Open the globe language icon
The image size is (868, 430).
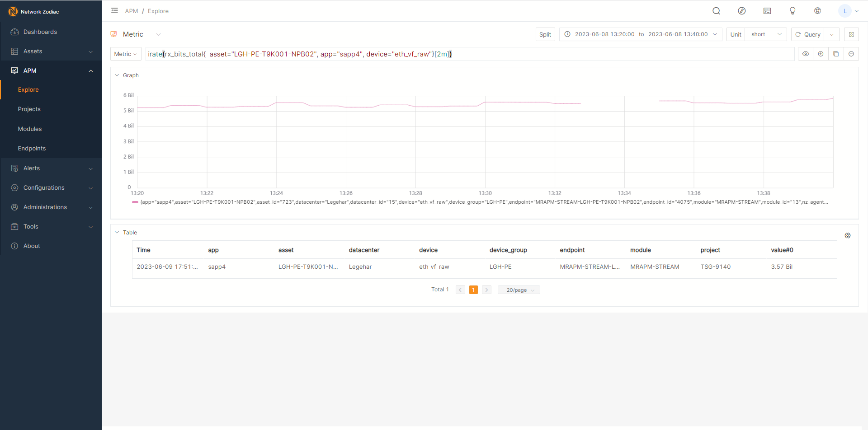(817, 11)
